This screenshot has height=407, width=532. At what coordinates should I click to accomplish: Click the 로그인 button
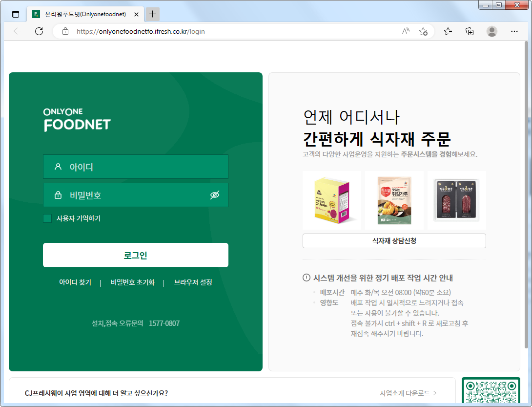[x=136, y=255]
